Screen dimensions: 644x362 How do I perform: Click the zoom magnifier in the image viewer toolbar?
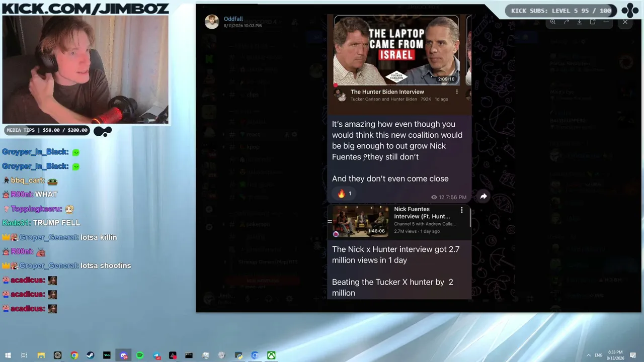pyautogui.click(x=553, y=22)
